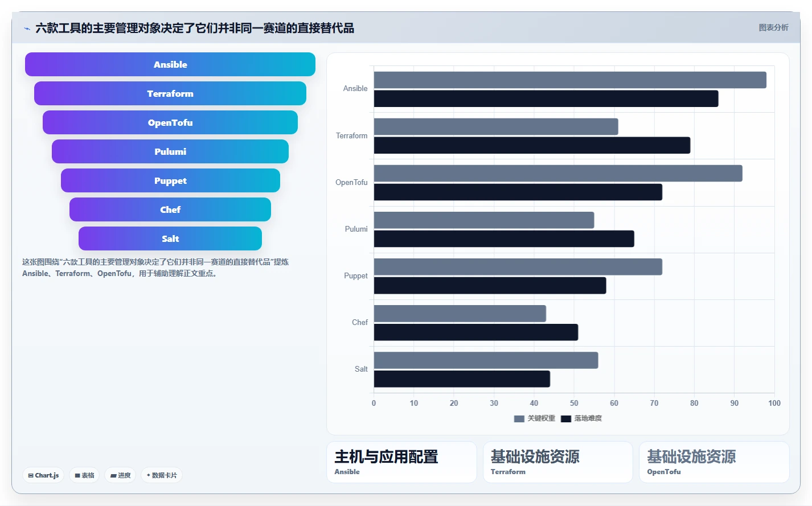
Task: Open the 主机与应用配置 Ansible card
Action: [x=401, y=462]
